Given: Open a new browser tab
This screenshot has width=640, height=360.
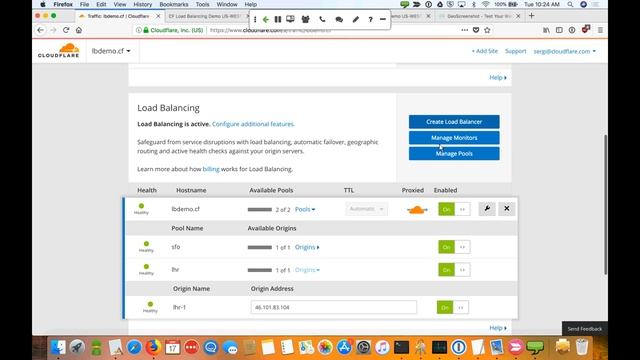Looking at the screenshot, I should (531, 16).
